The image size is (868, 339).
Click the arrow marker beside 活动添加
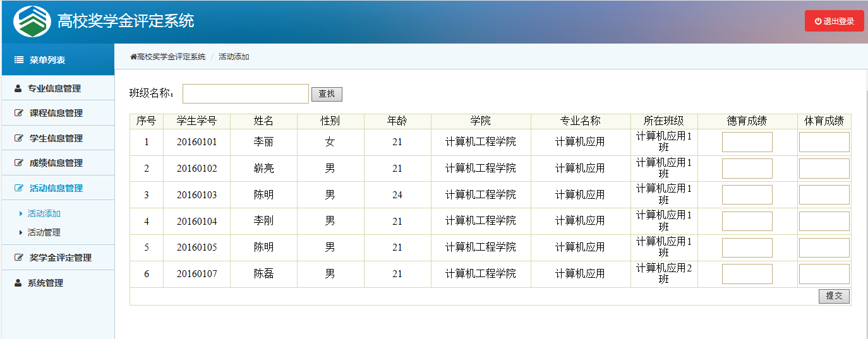coord(21,213)
